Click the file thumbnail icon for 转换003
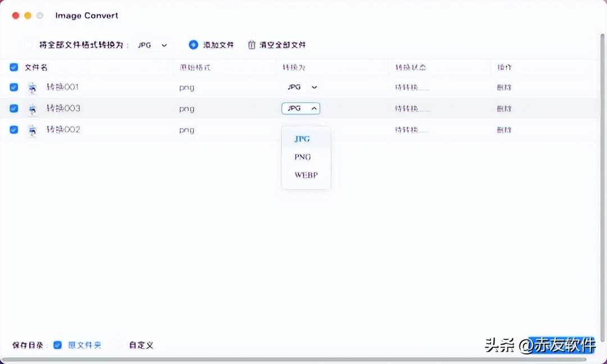The width and height of the screenshot is (607, 364). tap(32, 108)
